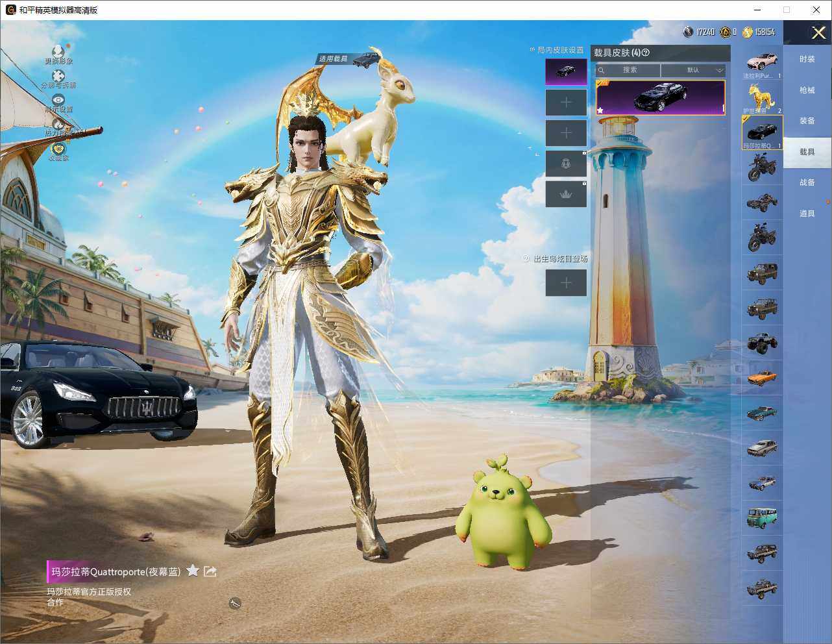Favorite the Maserati skin with star icon
This screenshot has height=644, width=832.
coord(193,571)
